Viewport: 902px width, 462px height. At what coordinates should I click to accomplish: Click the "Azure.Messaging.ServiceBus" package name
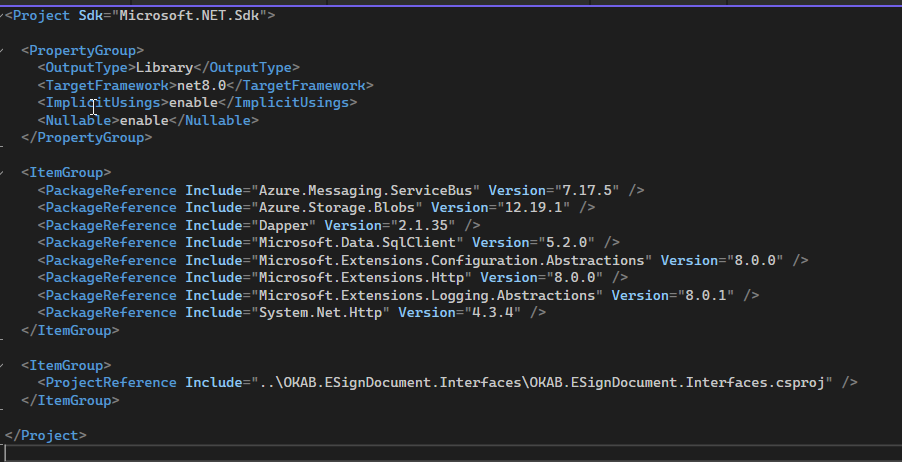[365, 190]
